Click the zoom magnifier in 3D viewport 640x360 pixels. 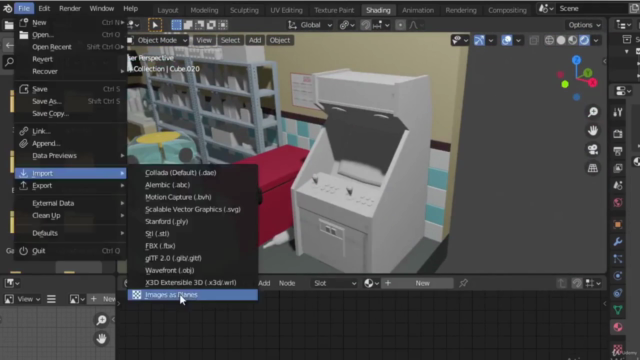tap(593, 112)
